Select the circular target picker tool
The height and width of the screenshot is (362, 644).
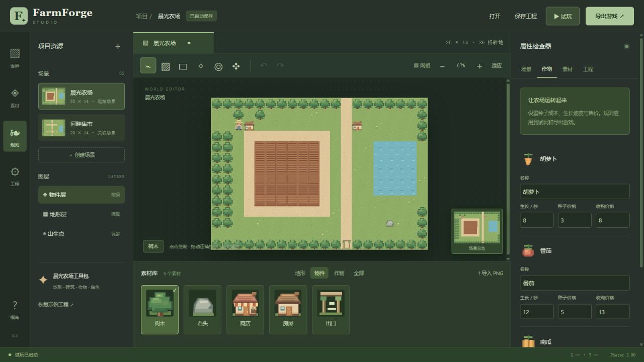(218, 66)
